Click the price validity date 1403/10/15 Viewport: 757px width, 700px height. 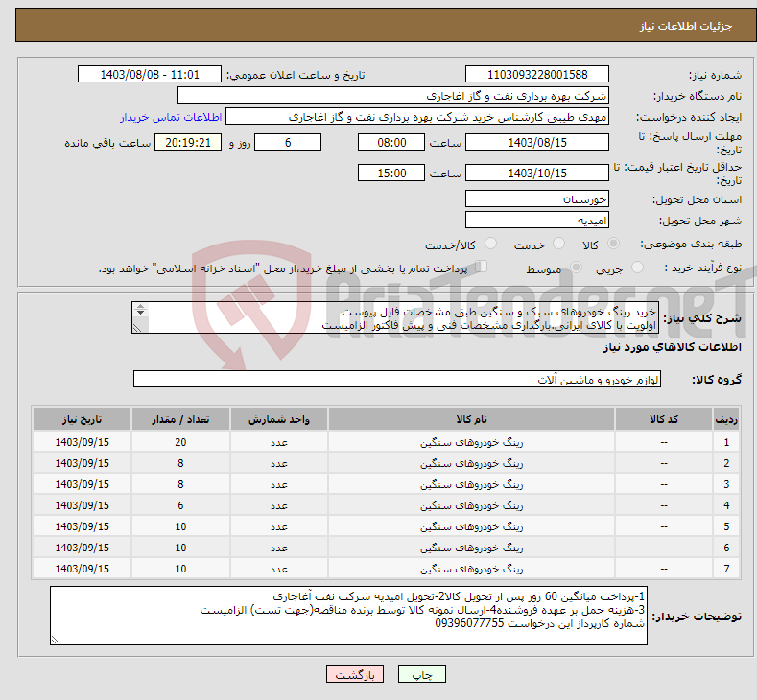pos(537,173)
